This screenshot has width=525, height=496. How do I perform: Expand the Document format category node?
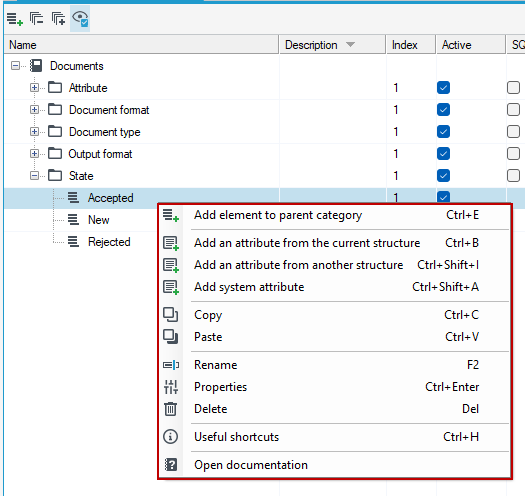pos(34,110)
